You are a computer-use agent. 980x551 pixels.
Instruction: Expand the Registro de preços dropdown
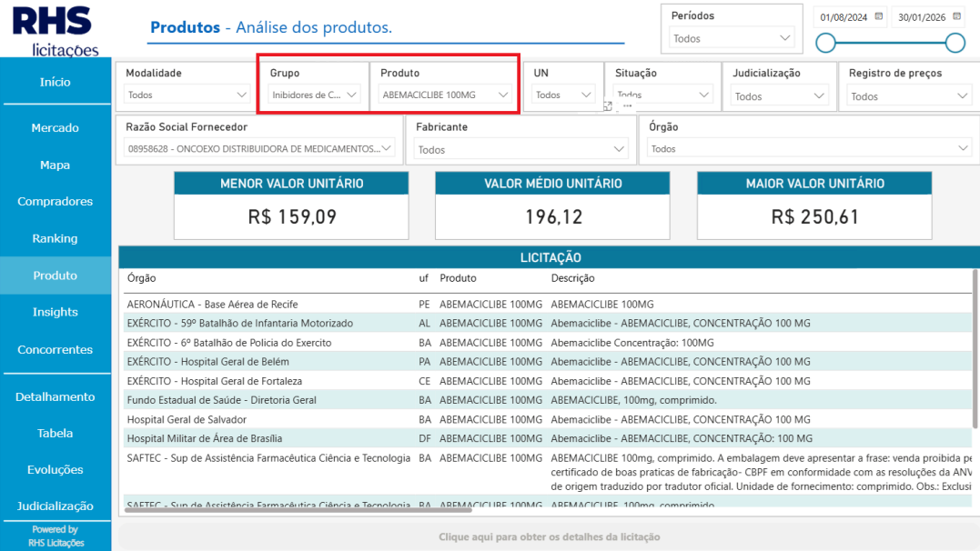point(909,96)
